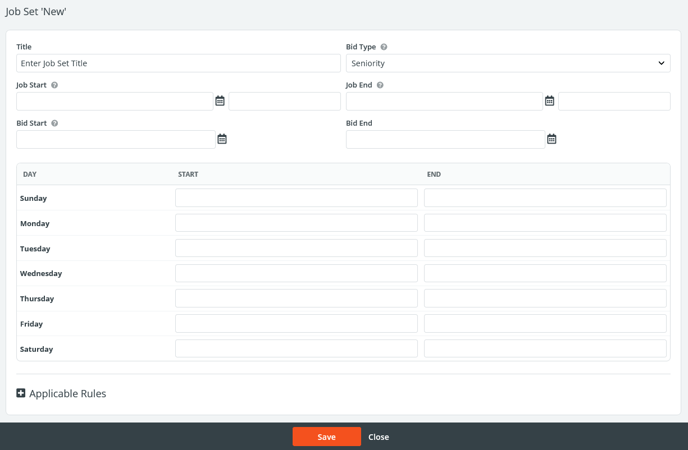Open the Bid Type Seniority dropdown

pyautogui.click(x=507, y=63)
